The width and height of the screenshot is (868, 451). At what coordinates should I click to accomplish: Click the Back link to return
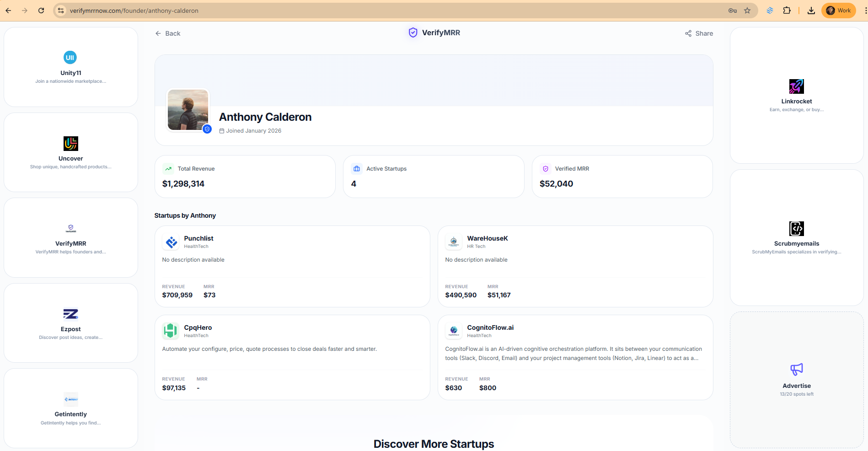click(168, 33)
